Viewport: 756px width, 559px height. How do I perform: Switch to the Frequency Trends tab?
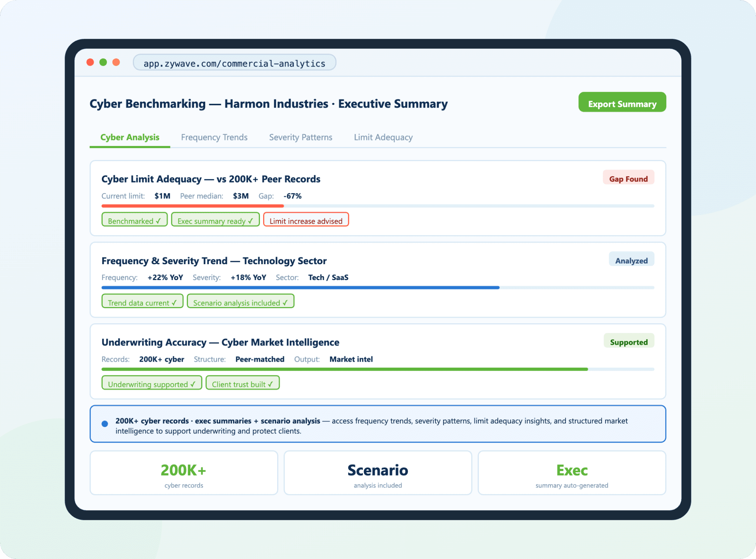[214, 137]
